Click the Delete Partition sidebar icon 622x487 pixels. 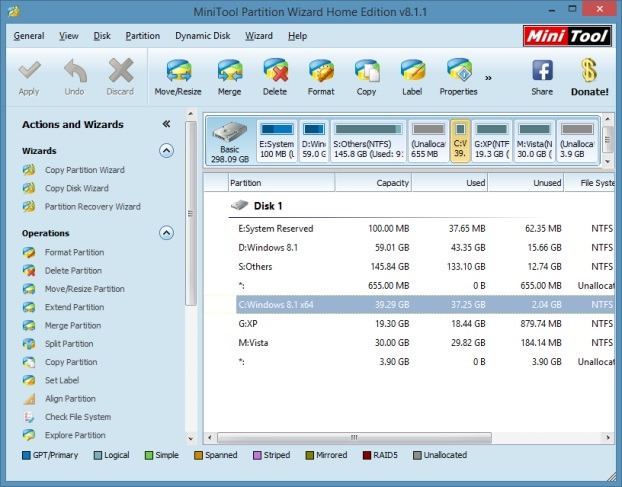[x=29, y=270]
